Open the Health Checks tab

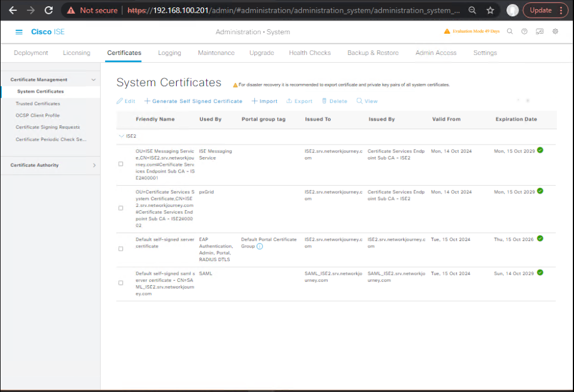point(310,53)
